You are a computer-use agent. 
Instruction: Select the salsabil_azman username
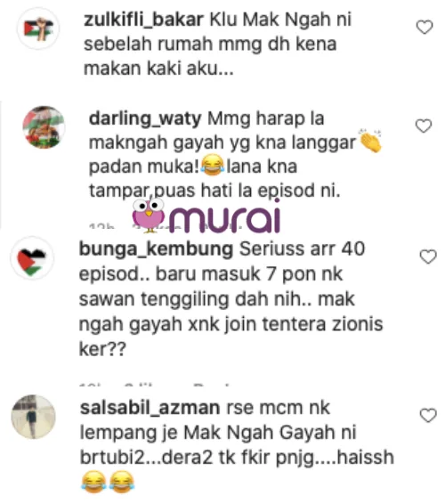tap(150, 408)
